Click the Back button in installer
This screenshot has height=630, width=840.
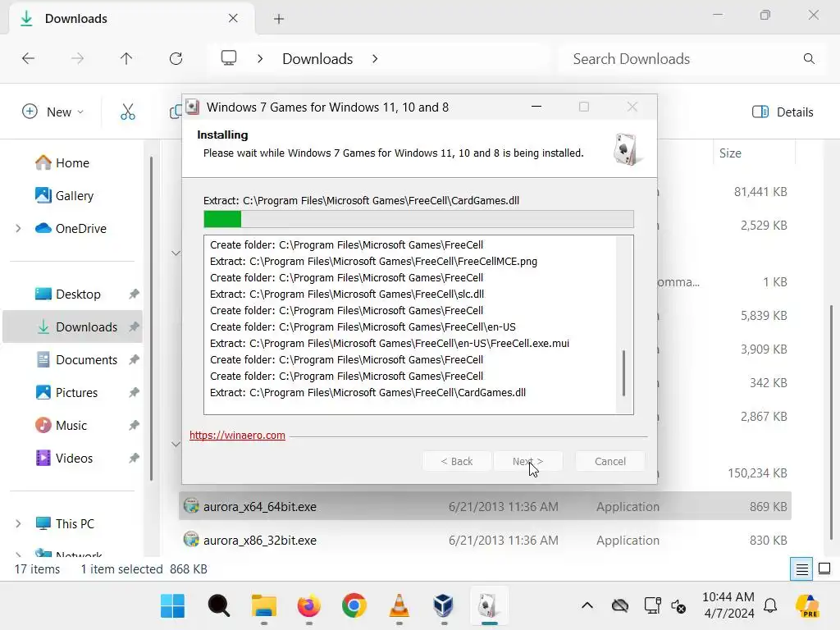456,461
